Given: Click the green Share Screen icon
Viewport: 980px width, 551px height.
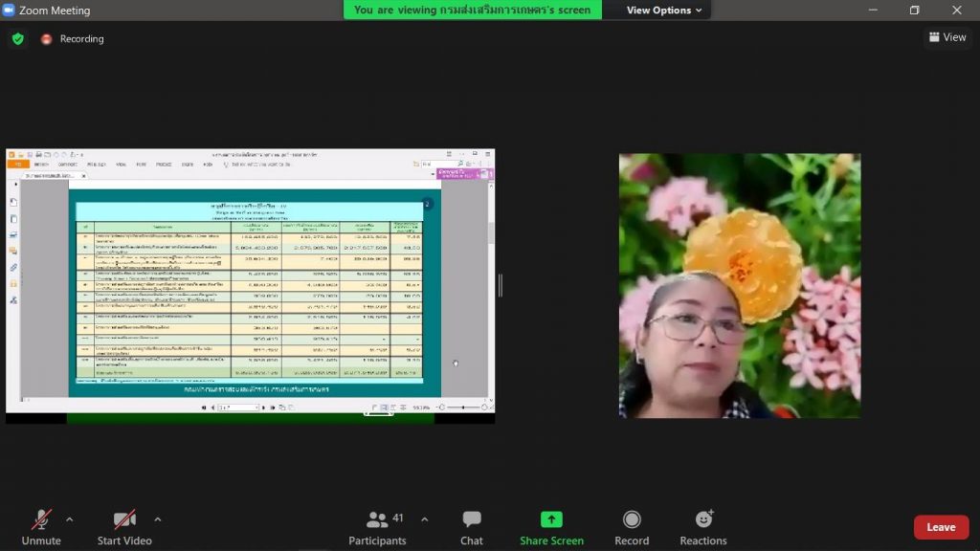Looking at the screenshot, I should pyautogui.click(x=551, y=519).
